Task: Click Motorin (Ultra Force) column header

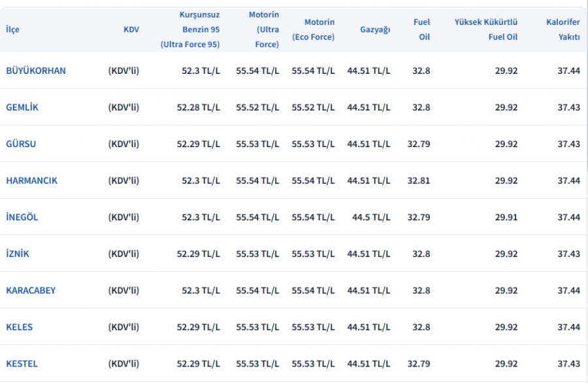Action: point(264,29)
